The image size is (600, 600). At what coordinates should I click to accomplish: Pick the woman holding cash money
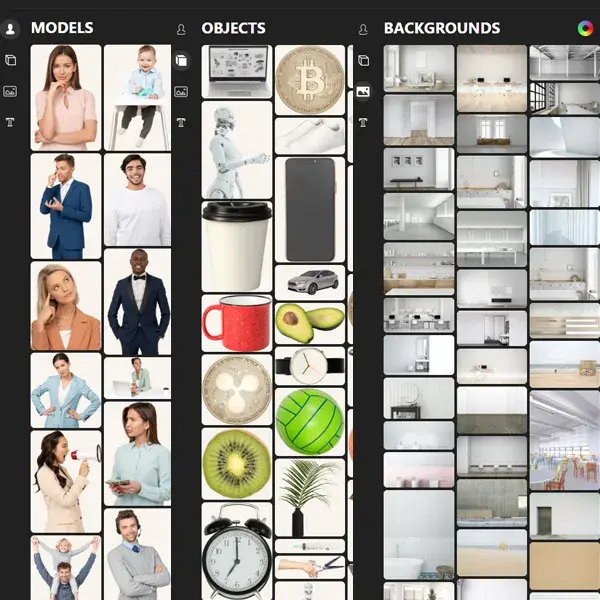pos(137,453)
